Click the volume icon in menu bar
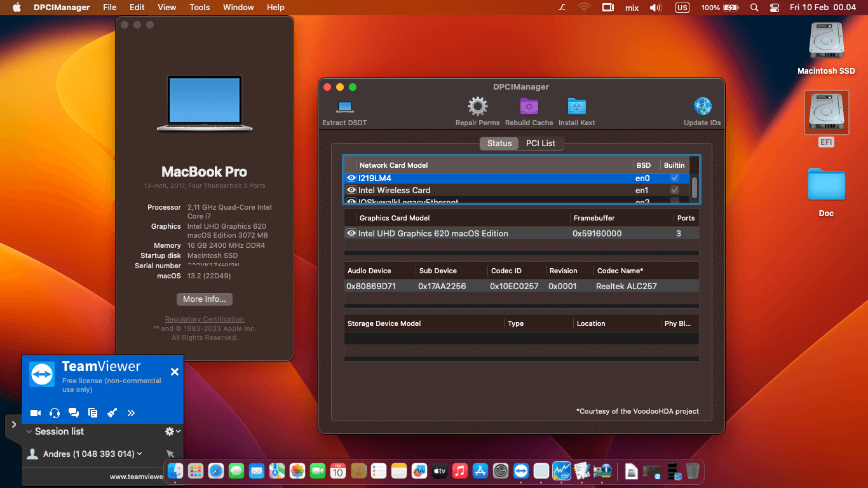Screen dimensions: 868x488 (x=656, y=8)
